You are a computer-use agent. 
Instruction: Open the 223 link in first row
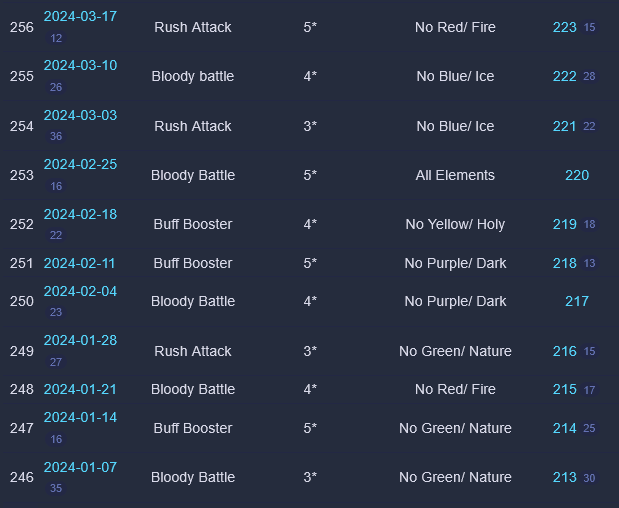564,27
